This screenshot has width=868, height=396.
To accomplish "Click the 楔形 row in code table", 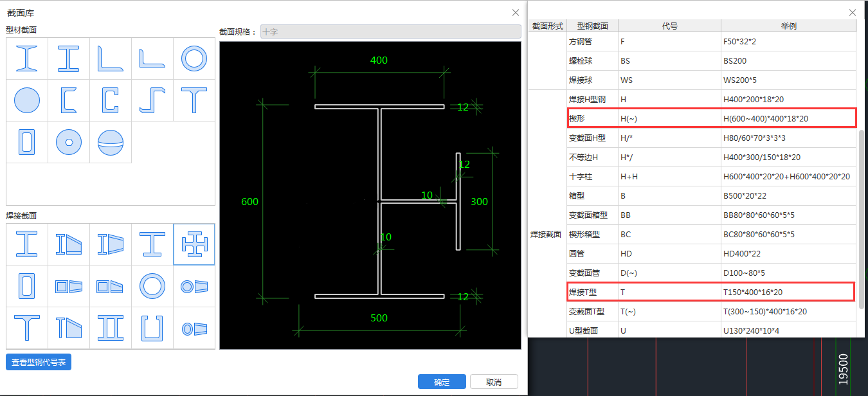I will pyautogui.click(x=711, y=118).
